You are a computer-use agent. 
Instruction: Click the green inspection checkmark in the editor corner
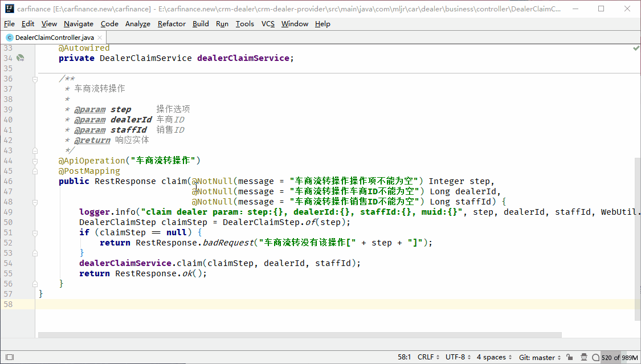coord(636,49)
